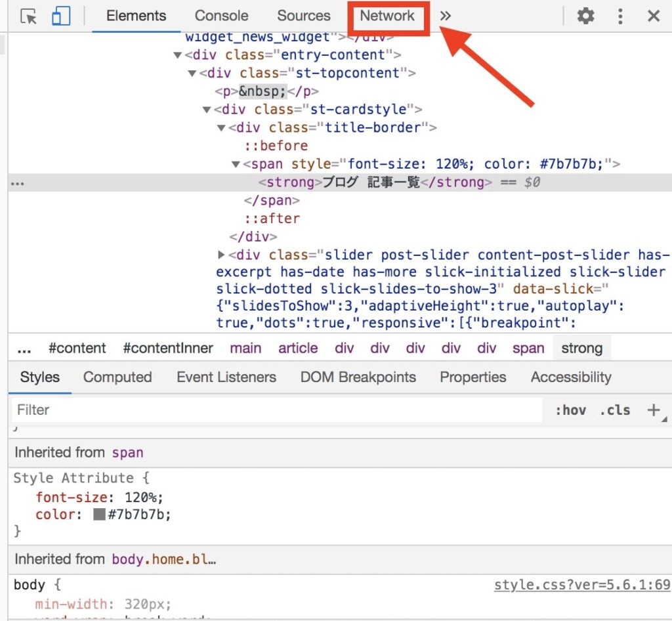Screen dimensions: 672x621
Task: Collapse the entry-content div node
Action: [x=177, y=55]
